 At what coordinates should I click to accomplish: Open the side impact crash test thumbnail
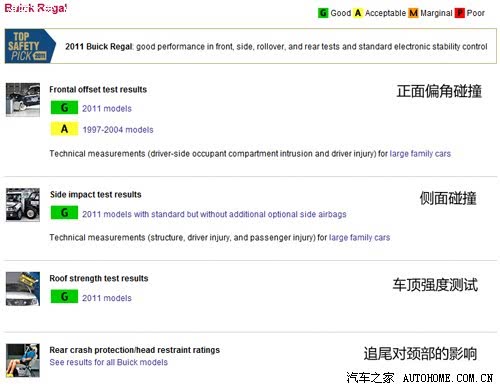point(23,205)
